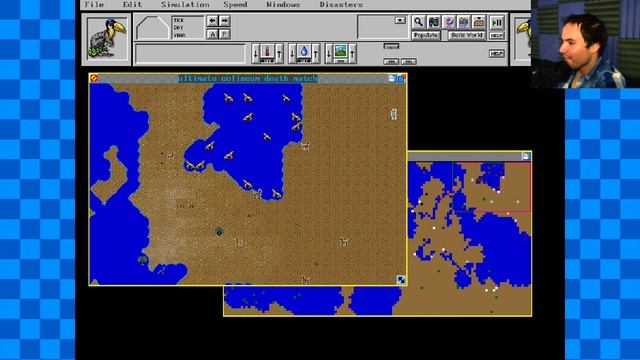Click the Build World button
Screen dimensions: 640x360
tap(467, 36)
